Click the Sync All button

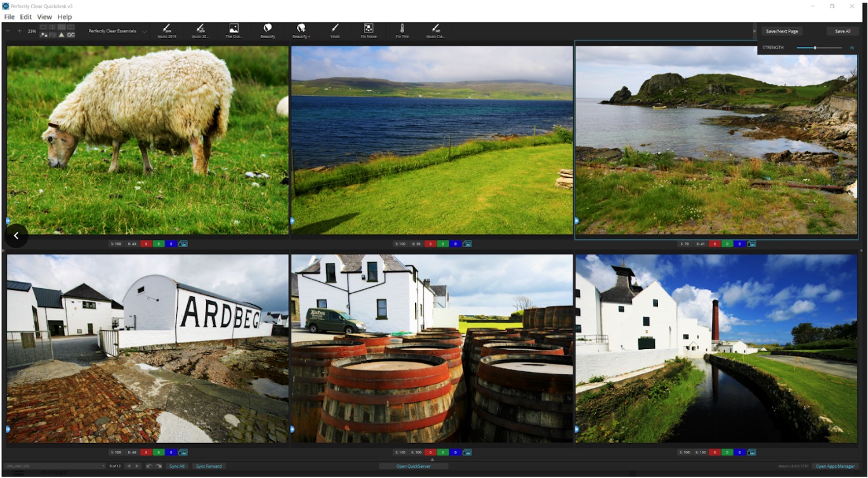[x=177, y=466]
